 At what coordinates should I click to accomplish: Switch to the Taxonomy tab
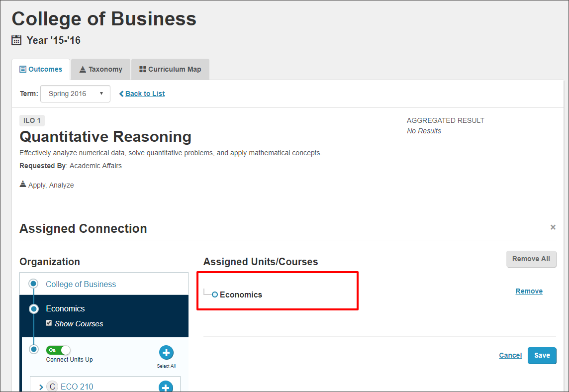[101, 69]
